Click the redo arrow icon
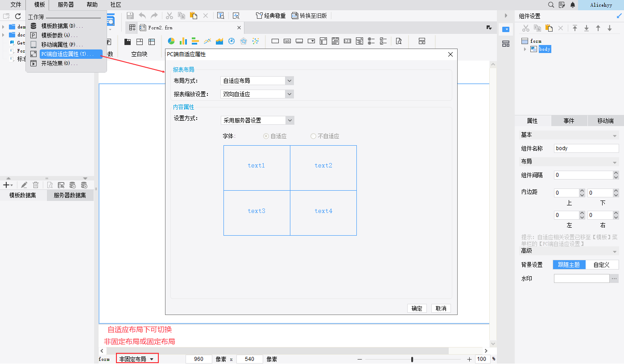 point(154,16)
